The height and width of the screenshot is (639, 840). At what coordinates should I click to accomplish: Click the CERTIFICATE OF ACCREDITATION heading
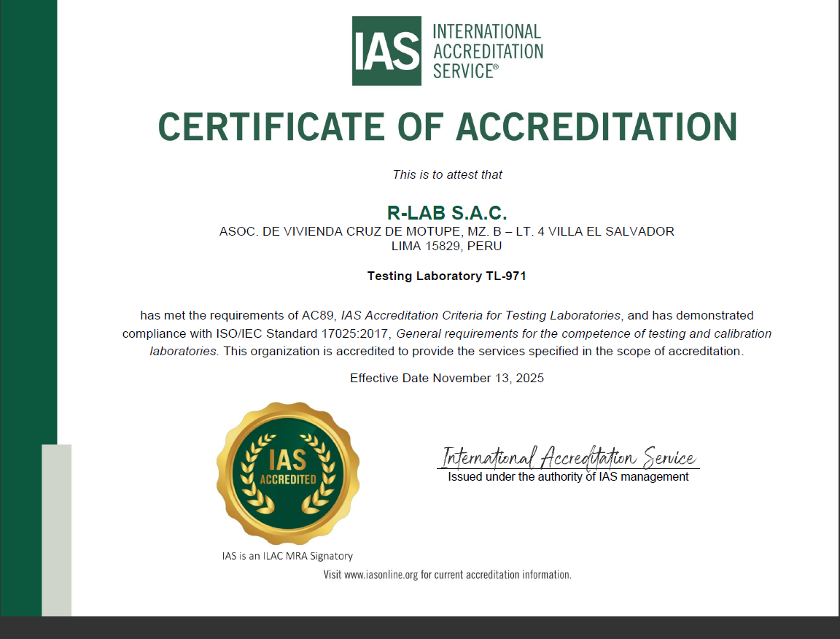click(447, 127)
